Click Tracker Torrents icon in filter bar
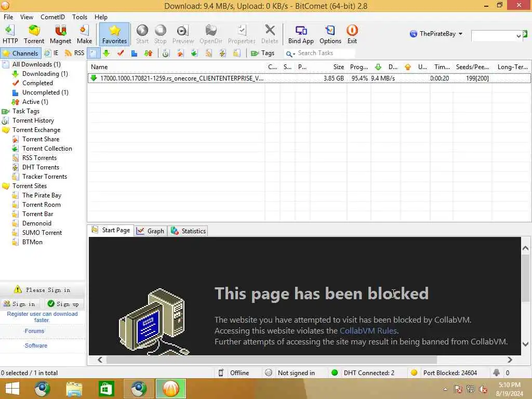Screen dimensions: 532x399 pos(237,54)
